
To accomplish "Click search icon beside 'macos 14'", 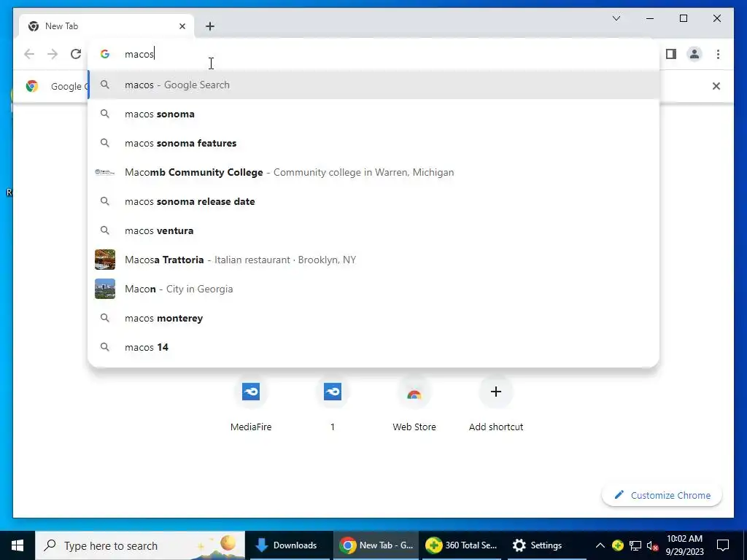I will (x=105, y=347).
